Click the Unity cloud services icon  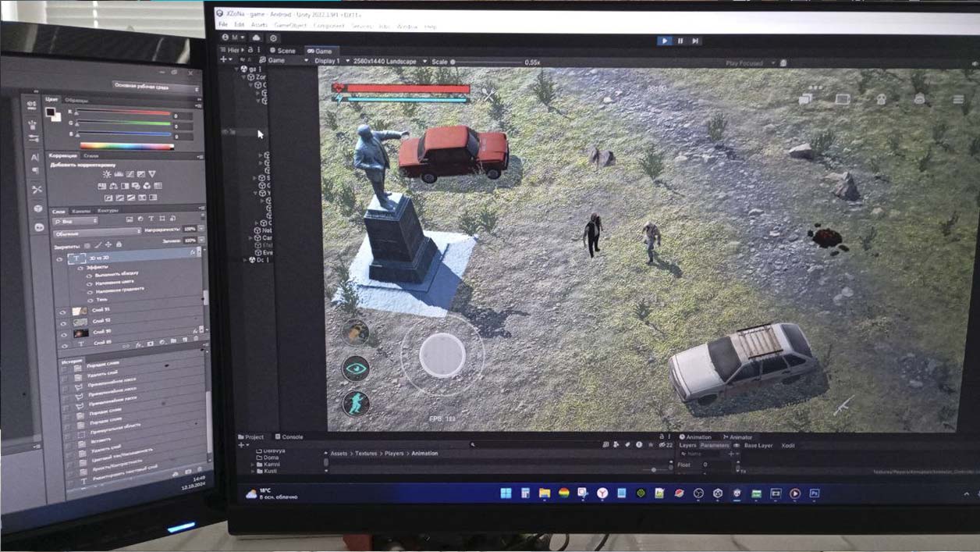(256, 37)
